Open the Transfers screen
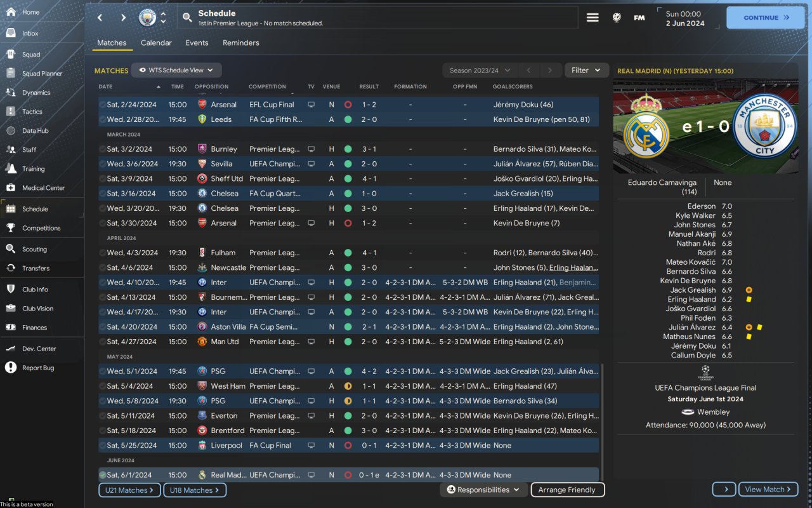Viewport: 812px width, 508px height. tap(42, 269)
